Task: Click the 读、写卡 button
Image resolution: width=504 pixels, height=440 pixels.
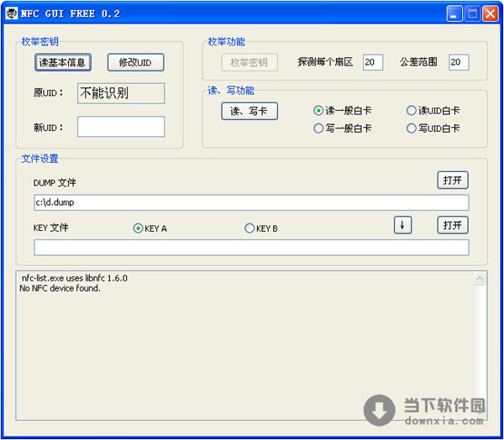Action: [249, 111]
